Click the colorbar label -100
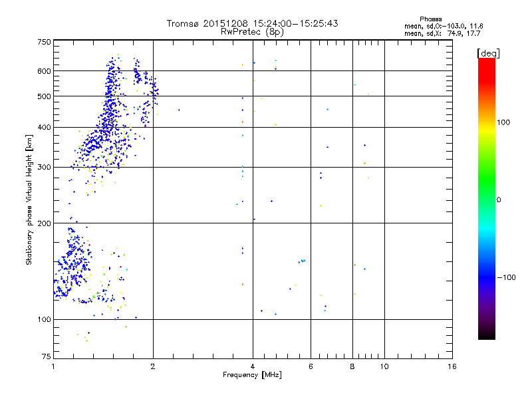This screenshot has width=532, height=399. 506,277
